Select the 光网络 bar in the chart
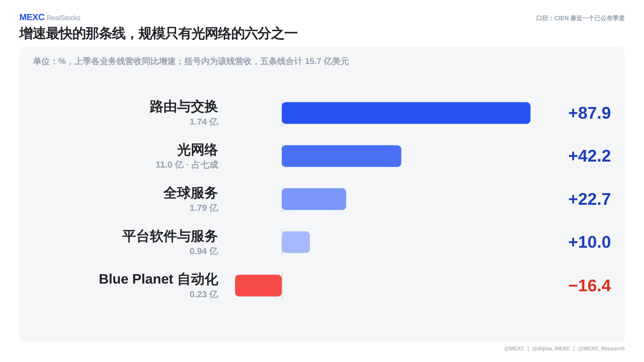 point(341,156)
